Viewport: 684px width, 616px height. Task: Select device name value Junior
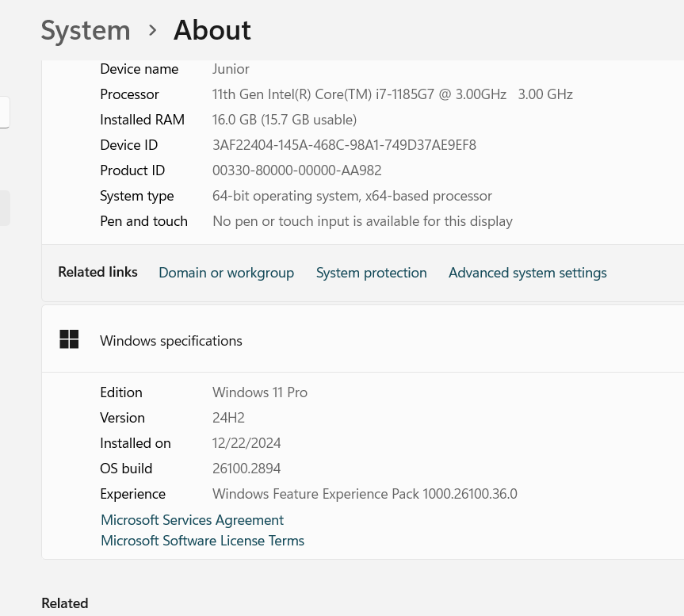[x=231, y=69]
